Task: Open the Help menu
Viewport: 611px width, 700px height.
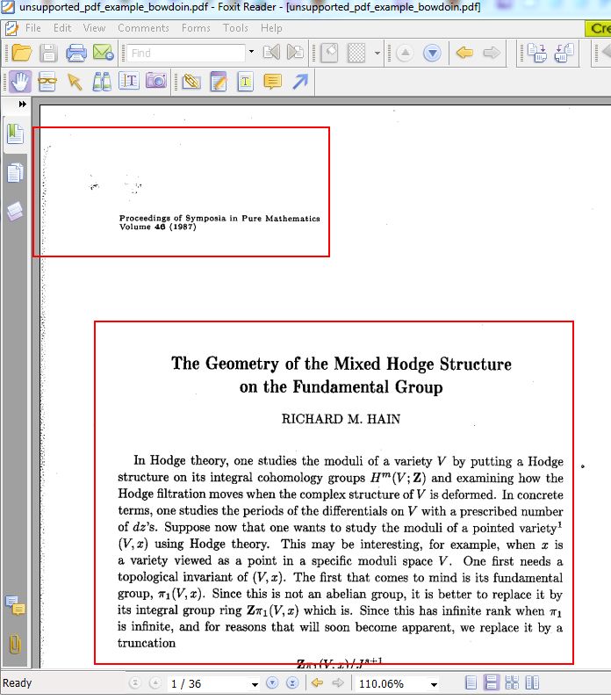Action: 271,28
